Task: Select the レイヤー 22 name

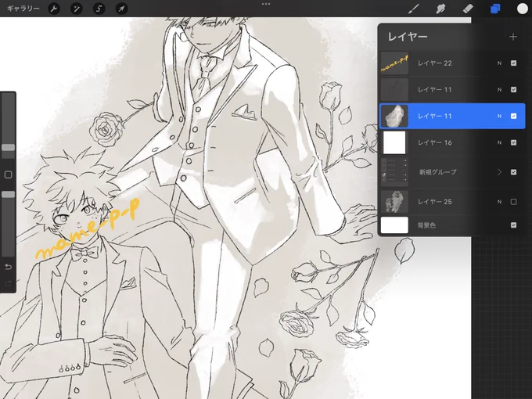Action: point(435,63)
